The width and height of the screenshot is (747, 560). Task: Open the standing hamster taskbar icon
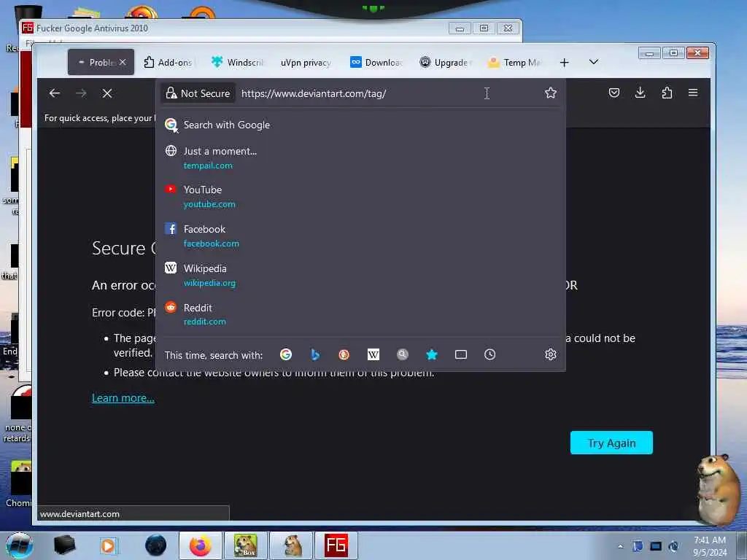291,545
